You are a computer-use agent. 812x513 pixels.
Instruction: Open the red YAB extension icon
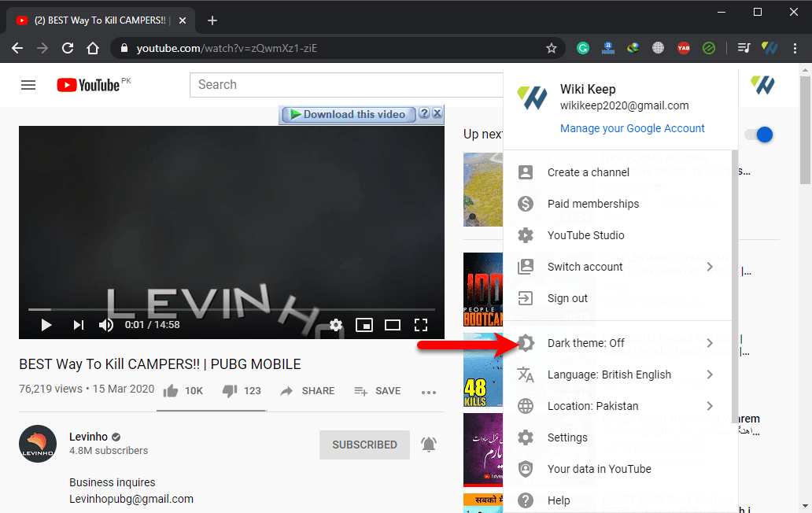coord(684,48)
